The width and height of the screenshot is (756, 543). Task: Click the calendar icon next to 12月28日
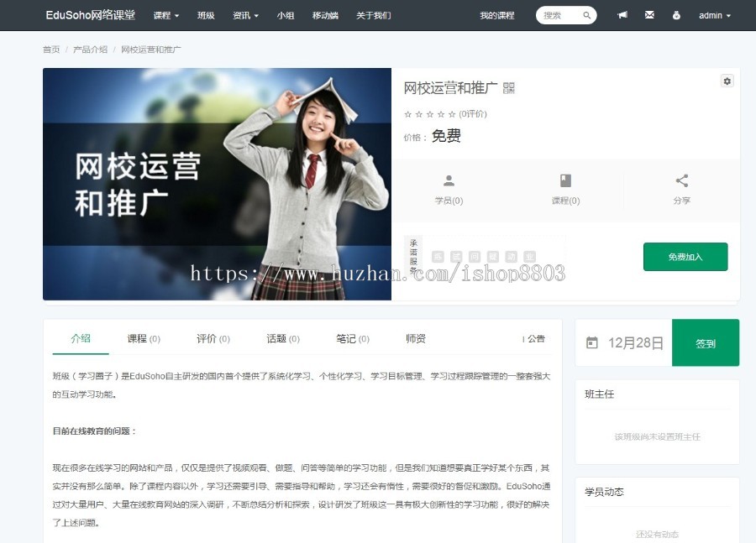click(592, 342)
